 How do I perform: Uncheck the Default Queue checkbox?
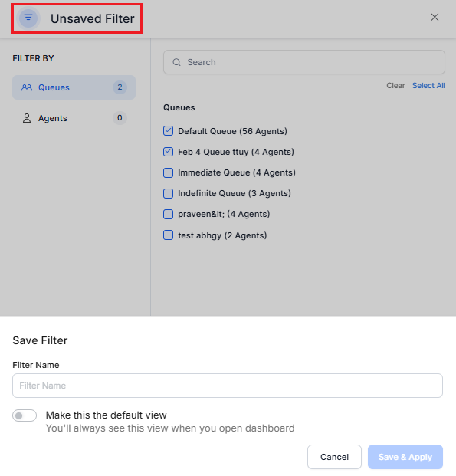(x=168, y=131)
